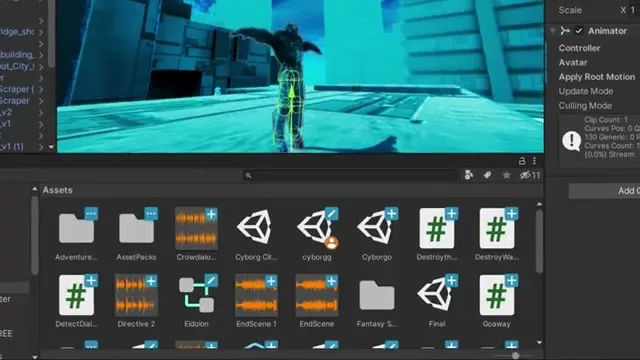
Task: Open the Project panel three-dot menu
Action: click(x=534, y=161)
